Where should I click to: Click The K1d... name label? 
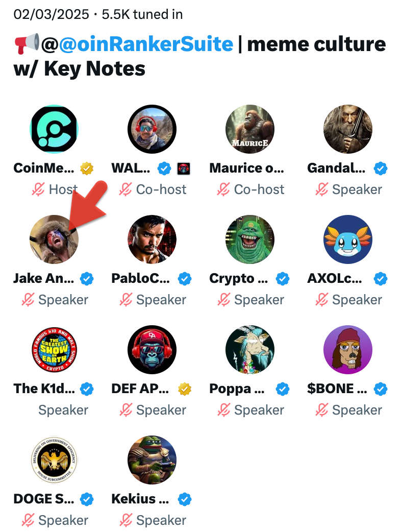44,389
